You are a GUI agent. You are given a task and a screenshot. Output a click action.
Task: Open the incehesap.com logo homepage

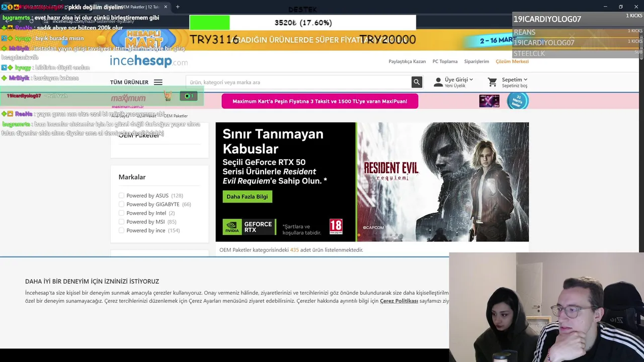pos(149,61)
